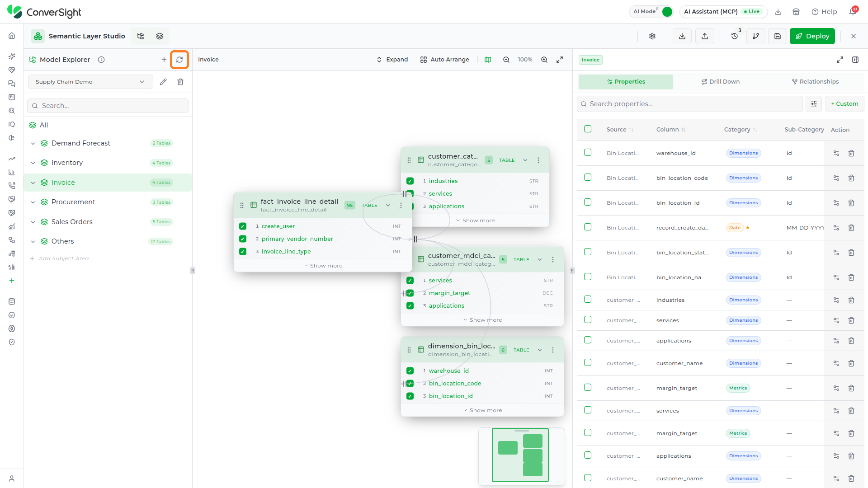Add a new item in Model Explorer
Screen dimensions: 868x488
point(164,60)
